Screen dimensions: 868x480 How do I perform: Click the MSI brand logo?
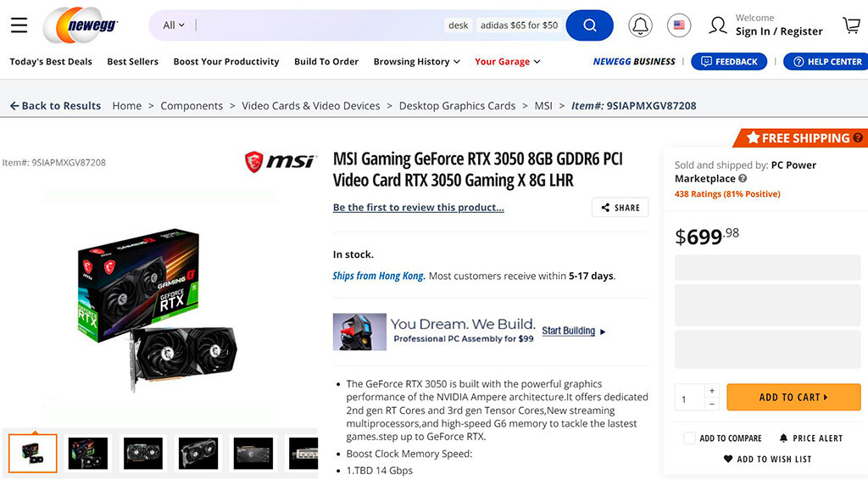pos(280,162)
